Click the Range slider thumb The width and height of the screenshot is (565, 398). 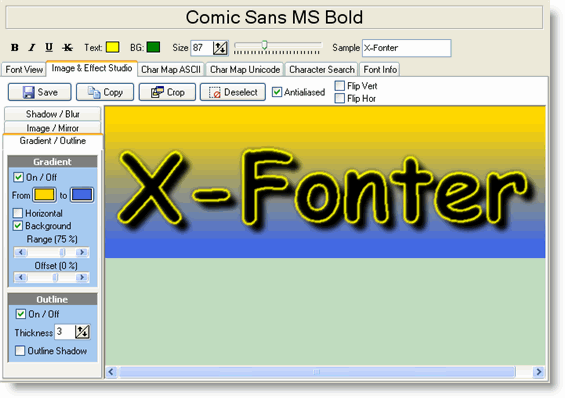click(63, 252)
